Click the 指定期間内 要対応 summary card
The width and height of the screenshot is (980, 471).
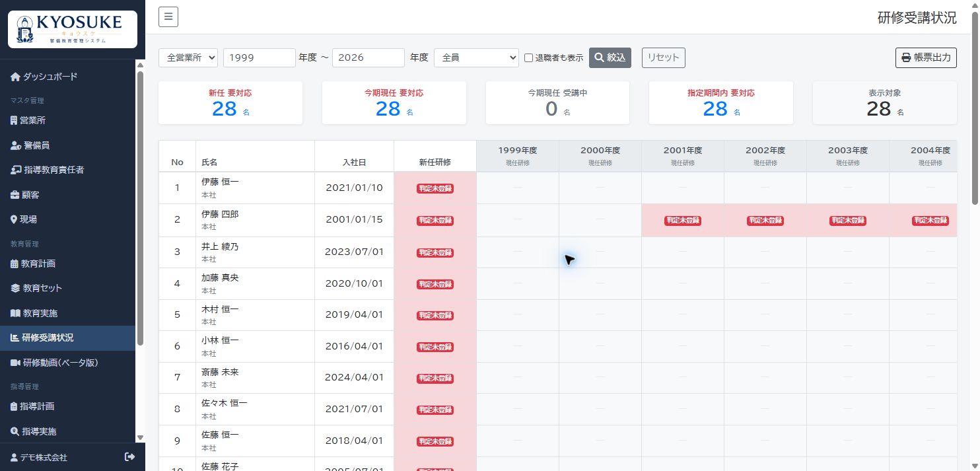721,102
